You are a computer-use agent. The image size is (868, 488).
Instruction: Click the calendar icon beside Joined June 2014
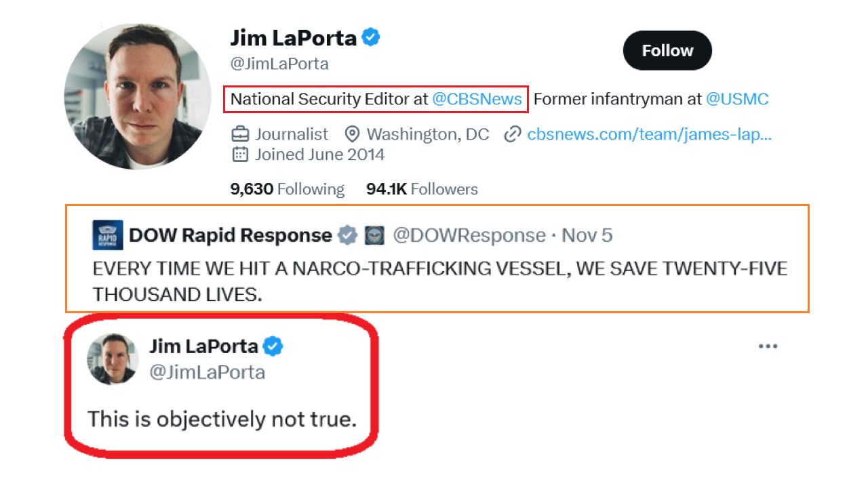click(x=239, y=155)
